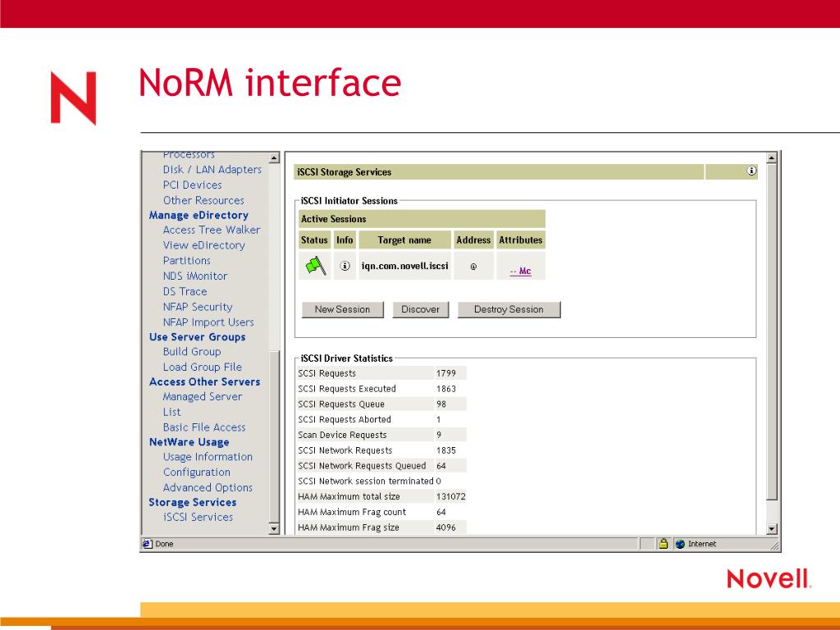Click the SCSI Requests value 1799
This screenshot has width=840, height=630.
point(446,373)
